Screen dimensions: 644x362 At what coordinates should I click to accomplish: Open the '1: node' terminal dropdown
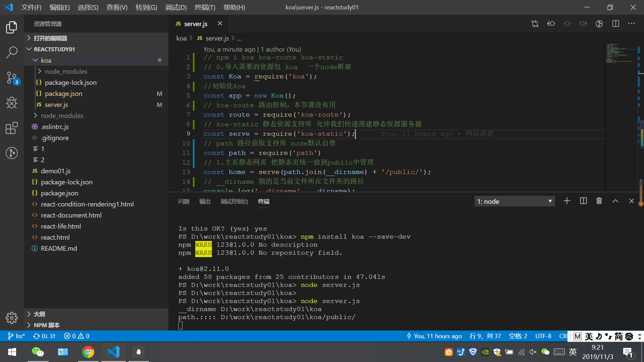[515, 201]
